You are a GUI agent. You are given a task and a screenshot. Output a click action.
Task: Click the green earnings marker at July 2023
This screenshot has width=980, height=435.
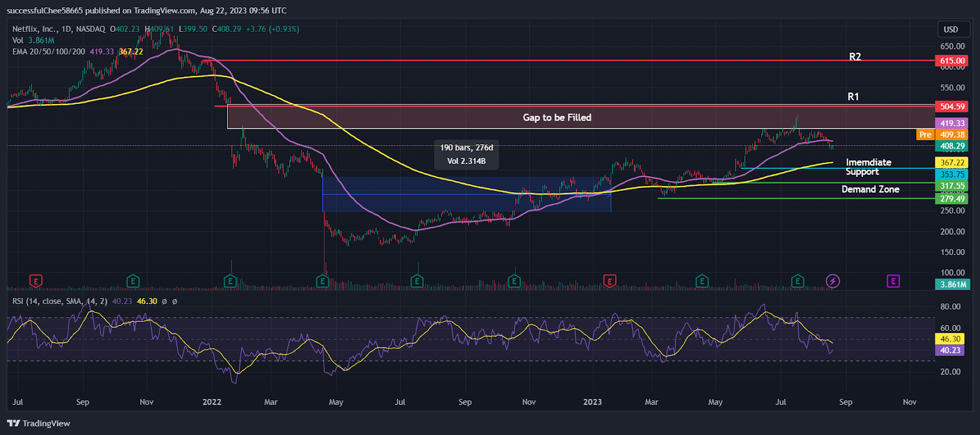797,281
